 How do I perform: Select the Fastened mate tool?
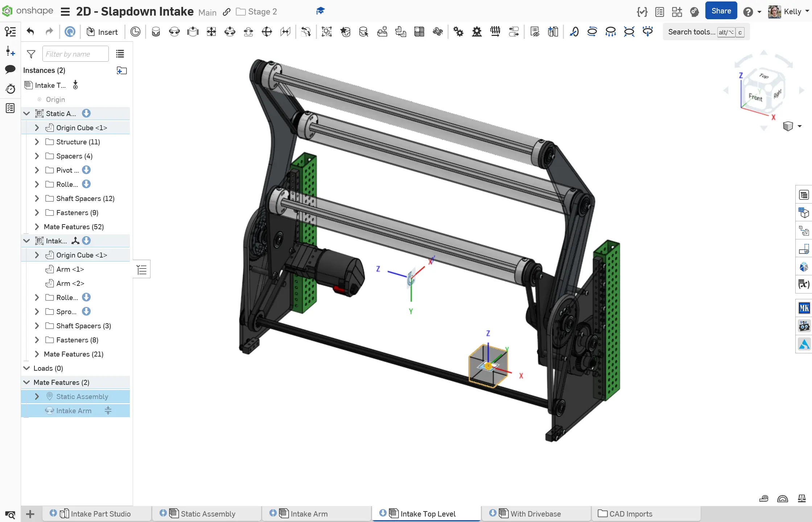[156, 32]
